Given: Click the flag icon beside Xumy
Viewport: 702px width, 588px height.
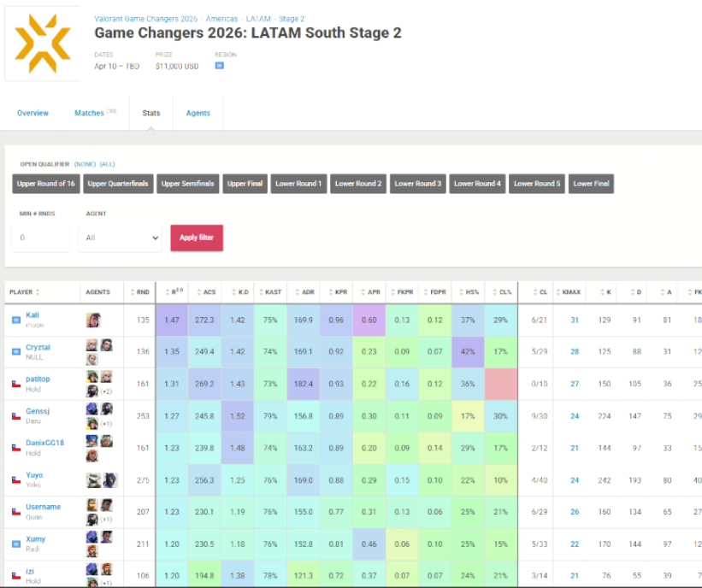Looking at the screenshot, I should [x=16, y=544].
